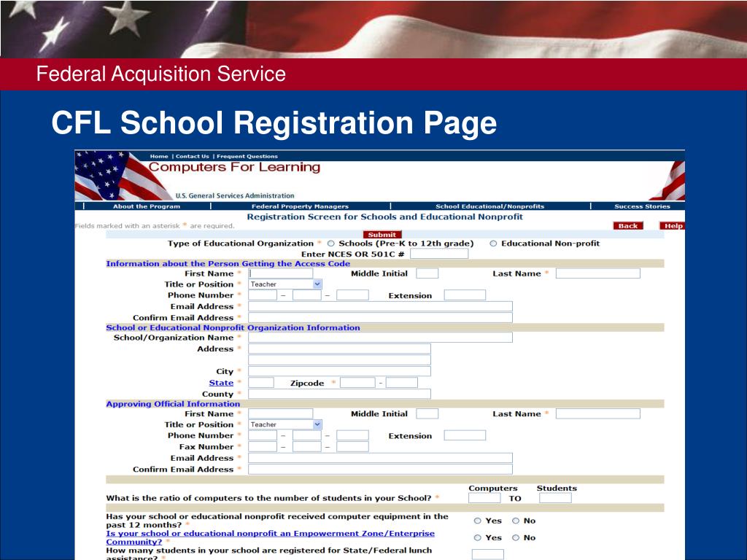Screen dimensions: 747x560
Task: Open Title or Position dropdown under Approving Official
Action: (285, 424)
